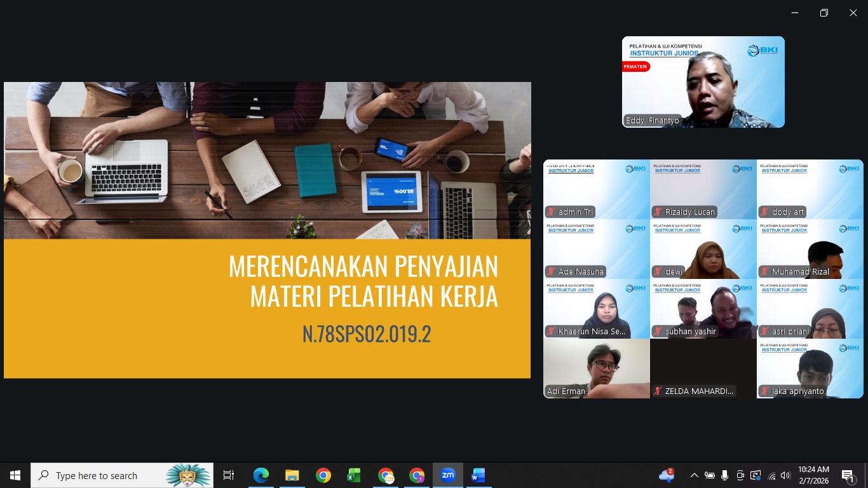Click the shared slide titled Merencanakan Penyajian
This screenshot has height=488, width=868.
pyautogui.click(x=268, y=230)
